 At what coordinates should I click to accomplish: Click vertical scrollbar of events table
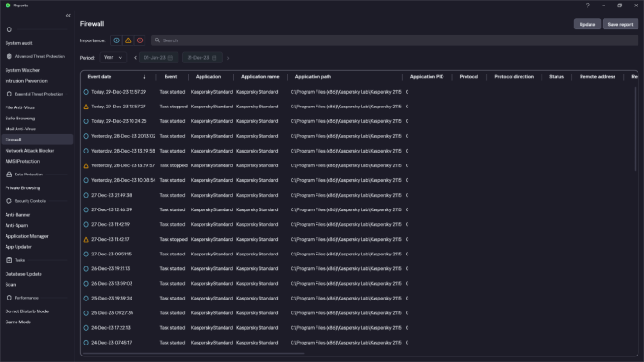coord(635,130)
